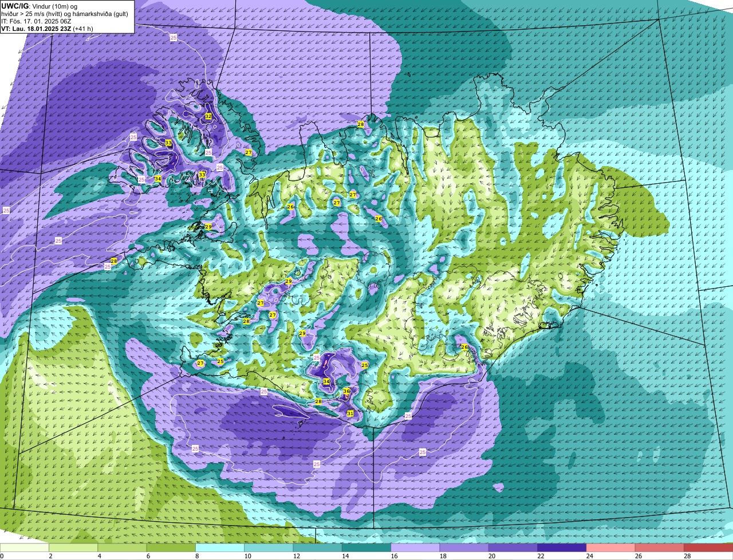Click the yellow gust label 32 in Westfjords

pyautogui.click(x=208, y=116)
